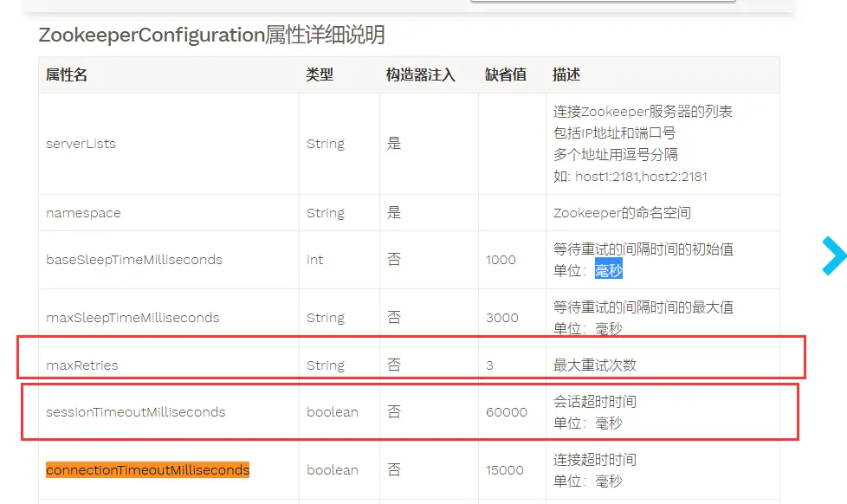Click 否 in maxSleepTimeMilliseconds row
The height and width of the screenshot is (504, 847).
pyautogui.click(x=394, y=317)
